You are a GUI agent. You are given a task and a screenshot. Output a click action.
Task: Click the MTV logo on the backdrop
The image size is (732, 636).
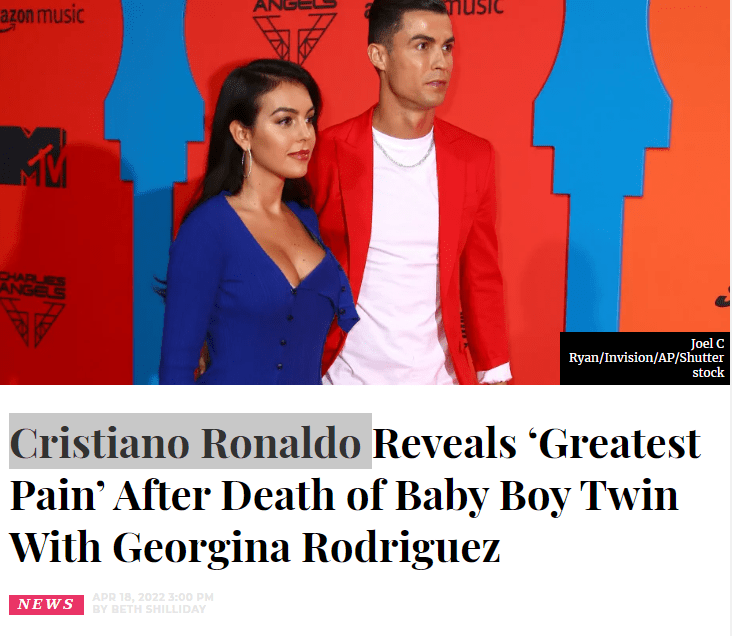(x=33, y=156)
